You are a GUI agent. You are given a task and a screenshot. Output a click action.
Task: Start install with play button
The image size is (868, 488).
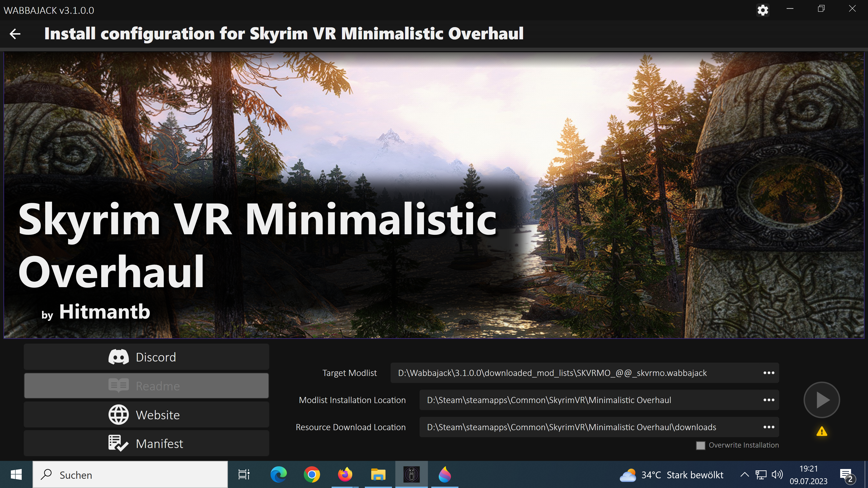821,400
